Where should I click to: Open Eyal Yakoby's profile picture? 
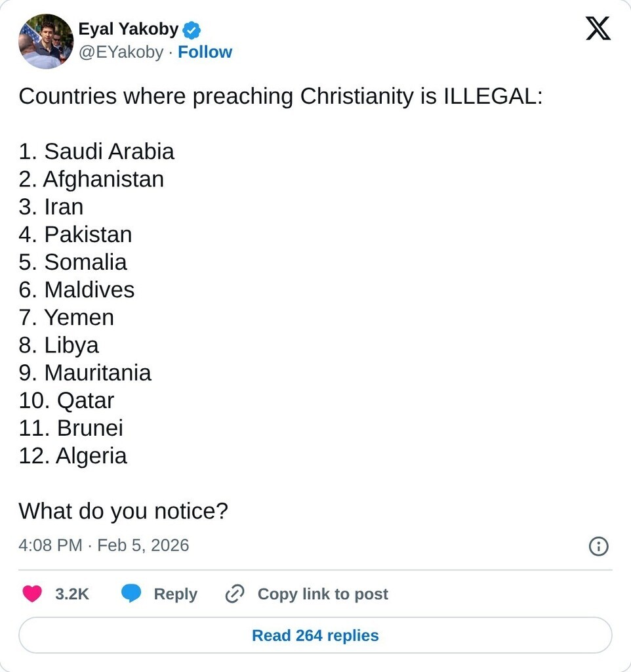pos(46,41)
